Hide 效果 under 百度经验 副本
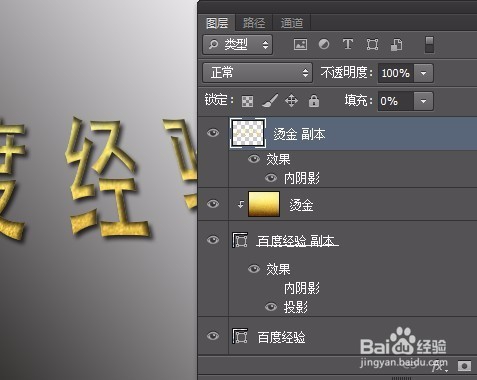 pos(254,268)
